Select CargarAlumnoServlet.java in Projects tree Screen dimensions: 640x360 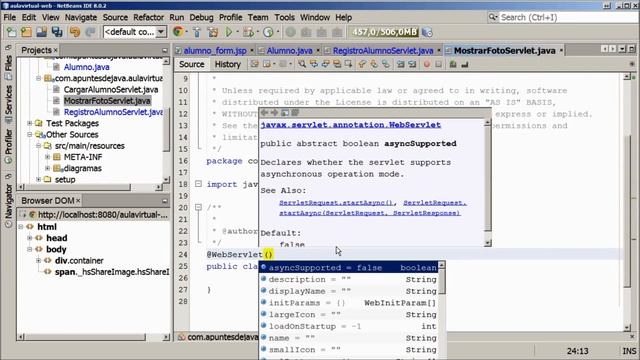tap(111, 89)
